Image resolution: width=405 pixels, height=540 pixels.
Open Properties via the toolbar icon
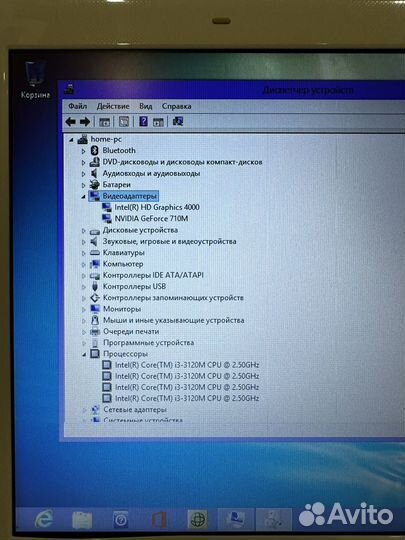tap(124, 122)
